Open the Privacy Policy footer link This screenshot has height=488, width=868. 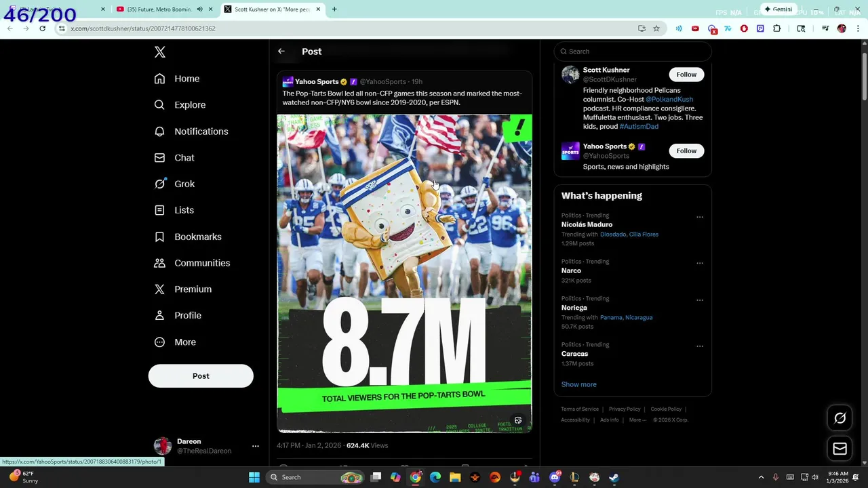click(x=625, y=409)
